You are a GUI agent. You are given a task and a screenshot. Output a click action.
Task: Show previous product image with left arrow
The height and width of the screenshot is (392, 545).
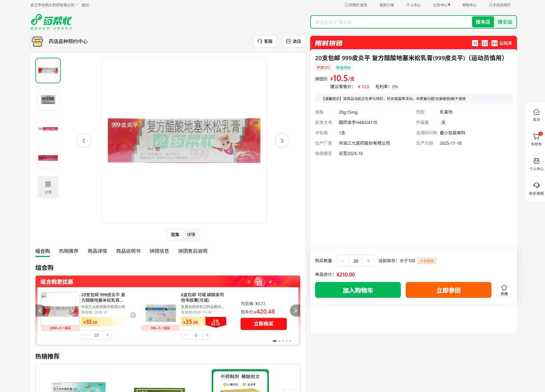tap(84, 141)
